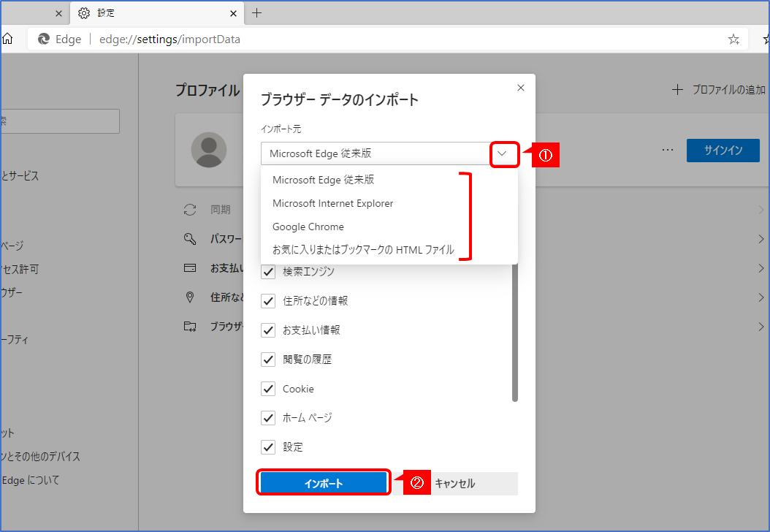This screenshot has width=770, height=532.
Task: Click the favorites star in address bar
Action: (x=733, y=39)
